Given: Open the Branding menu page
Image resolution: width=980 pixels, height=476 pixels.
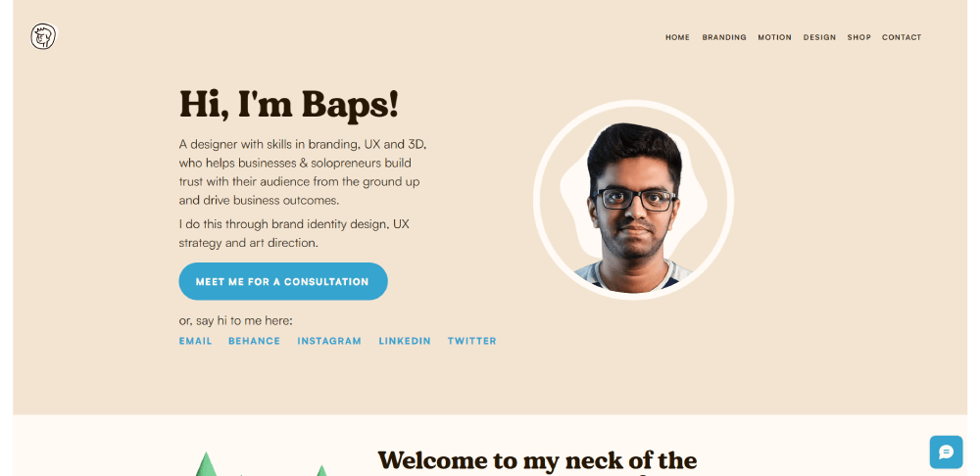Looking at the screenshot, I should point(724,37).
